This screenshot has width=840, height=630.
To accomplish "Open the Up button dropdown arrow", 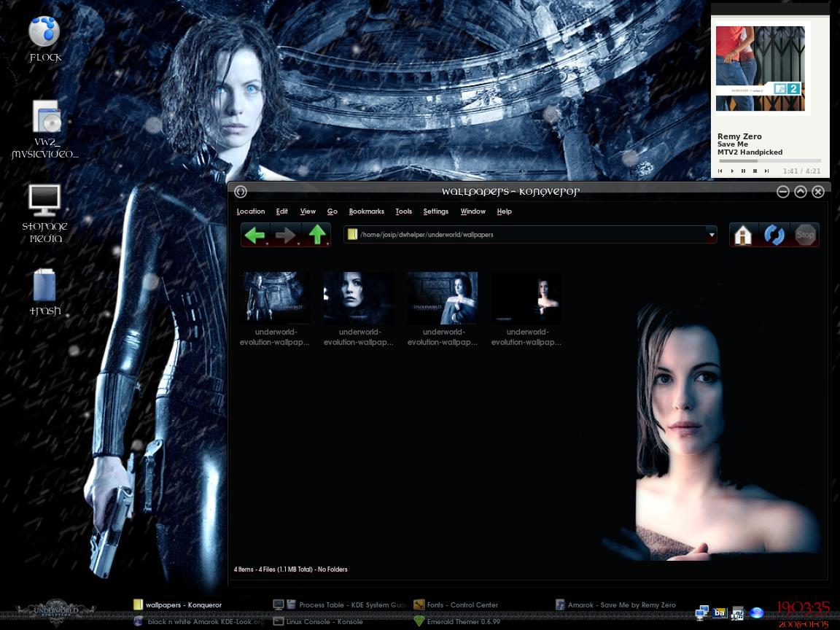I will pyautogui.click(x=327, y=244).
